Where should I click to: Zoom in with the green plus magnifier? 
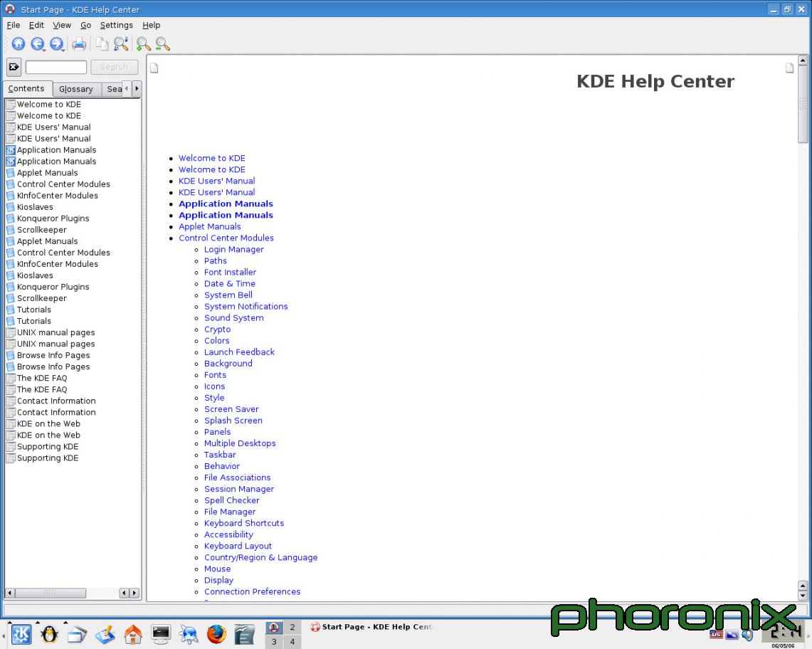pos(143,44)
